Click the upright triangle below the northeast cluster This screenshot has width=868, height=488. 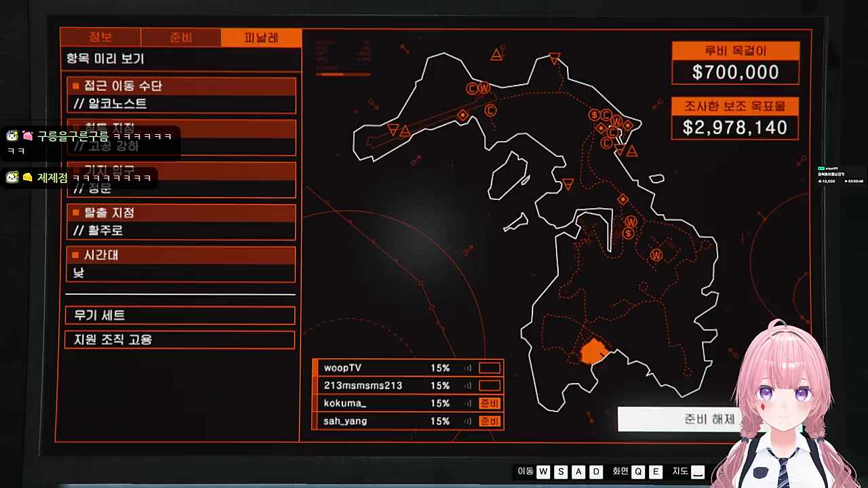[x=632, y=151]
